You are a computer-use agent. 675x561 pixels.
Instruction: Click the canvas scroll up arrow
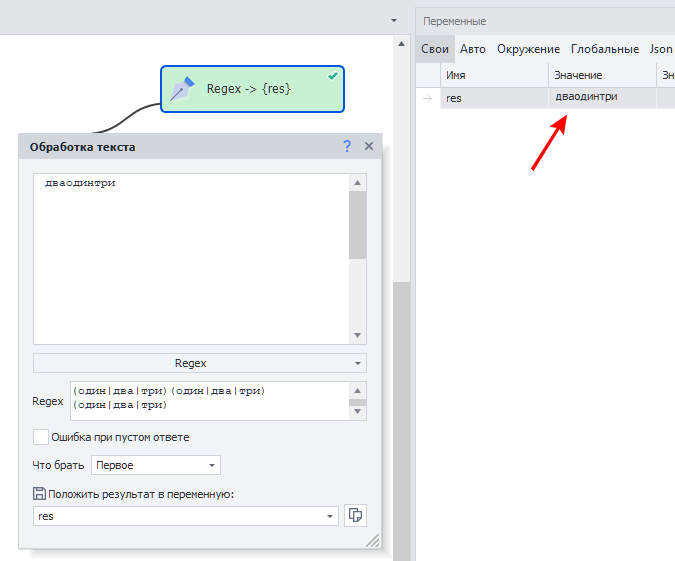[x=401, y=43]
